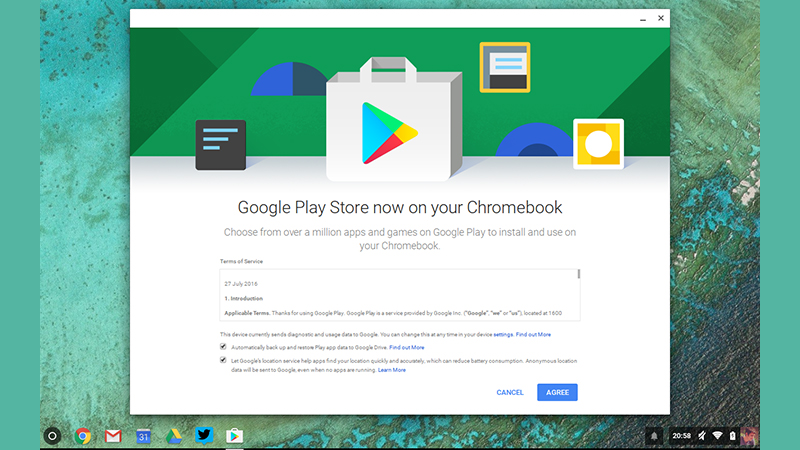Launch Twitter from the shelf
This screenshot has width=800, height=450.
click(x=204, y=435)
